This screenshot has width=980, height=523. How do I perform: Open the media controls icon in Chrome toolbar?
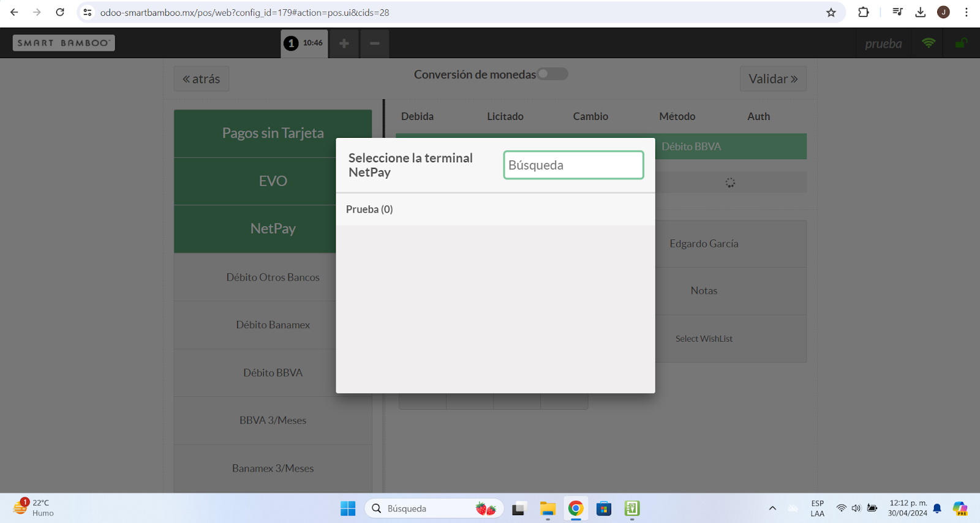[897, 12]
